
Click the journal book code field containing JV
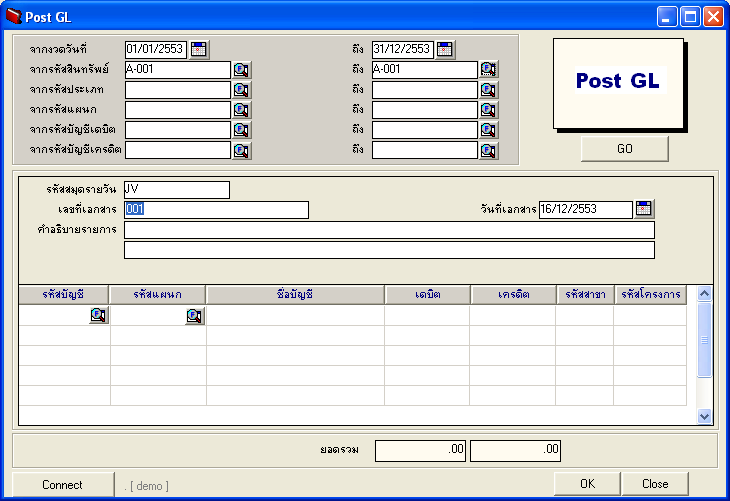pyautogui.click(x=176, y=190)
